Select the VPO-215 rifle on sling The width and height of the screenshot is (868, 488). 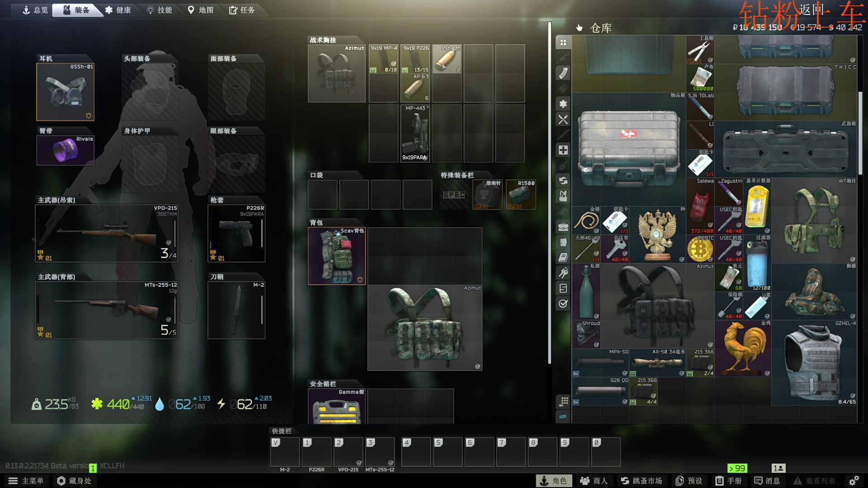point(107,233)
